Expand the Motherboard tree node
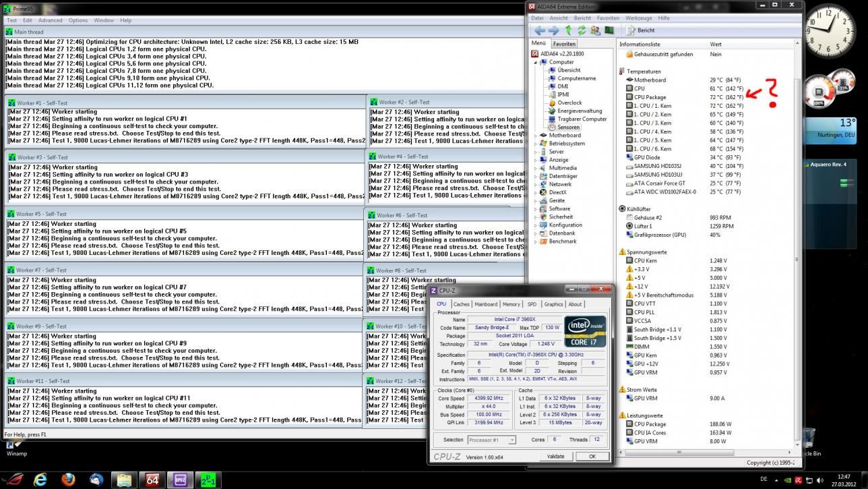Screen dimensions: 868x489 tap(536, 136)
